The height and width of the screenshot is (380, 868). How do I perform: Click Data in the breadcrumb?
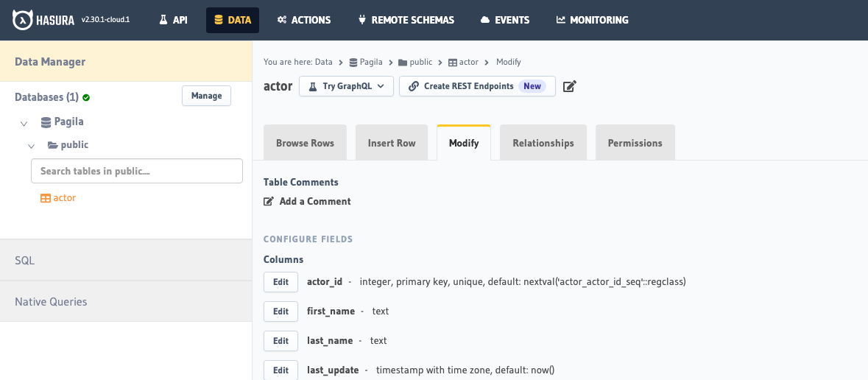[324, 62]
